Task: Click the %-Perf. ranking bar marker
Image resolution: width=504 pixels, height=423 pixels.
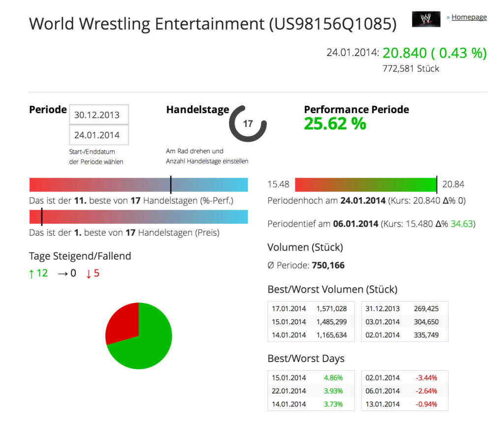Action: point(171,185)
